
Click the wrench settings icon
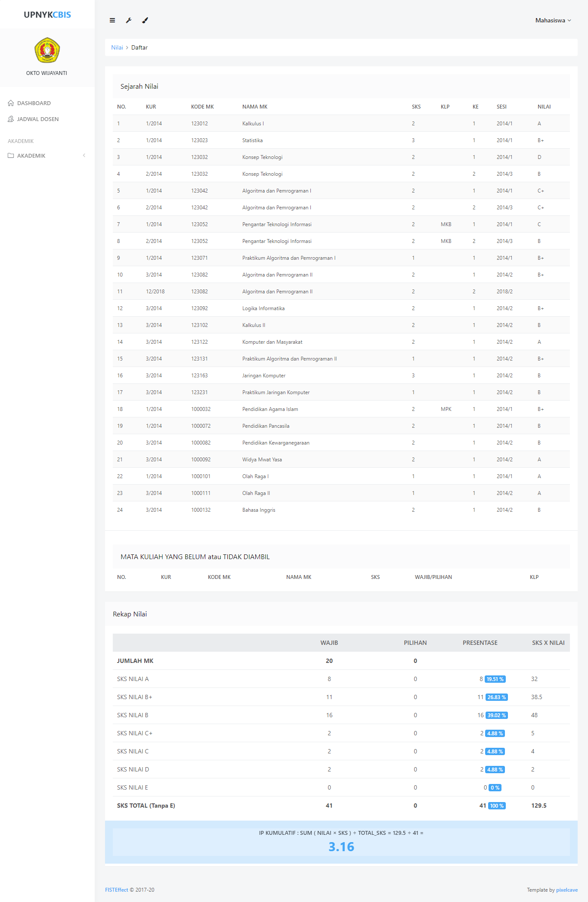(129, 20)
